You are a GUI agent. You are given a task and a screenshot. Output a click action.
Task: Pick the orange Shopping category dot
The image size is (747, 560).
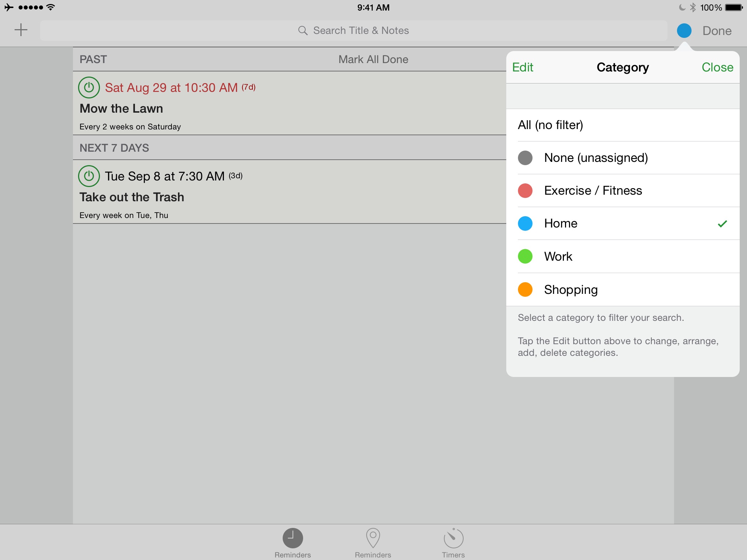(x=525, y=289)
